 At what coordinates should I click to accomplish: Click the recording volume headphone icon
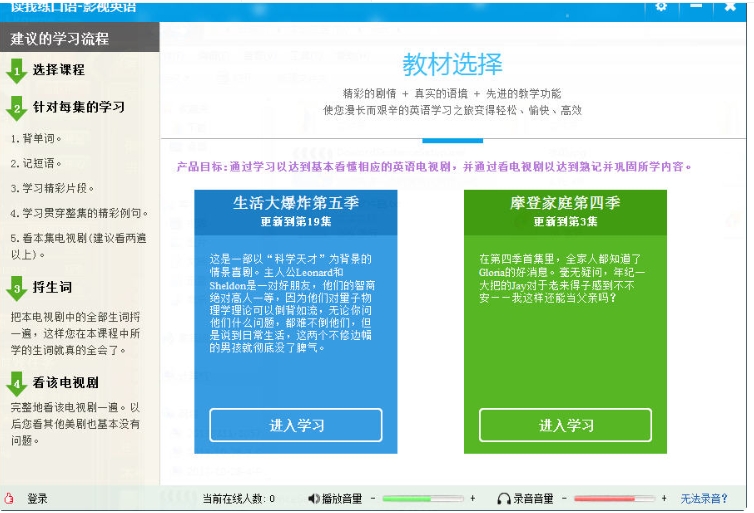[x=503, y=499]
